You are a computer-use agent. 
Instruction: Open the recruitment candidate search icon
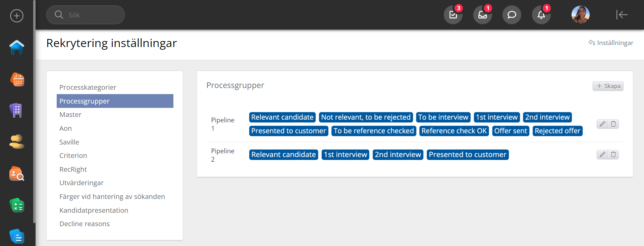click(17, 174)
